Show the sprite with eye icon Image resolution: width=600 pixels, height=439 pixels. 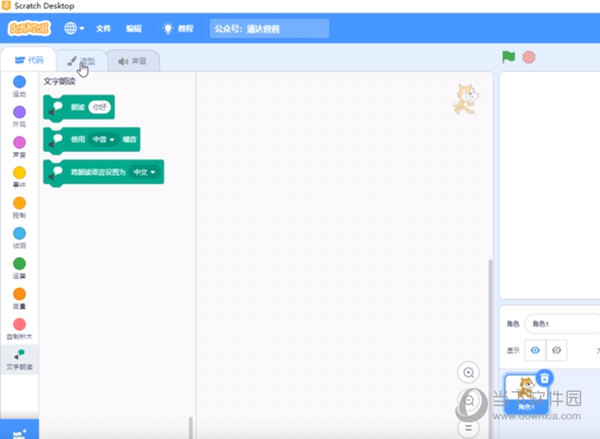(535, 350)
